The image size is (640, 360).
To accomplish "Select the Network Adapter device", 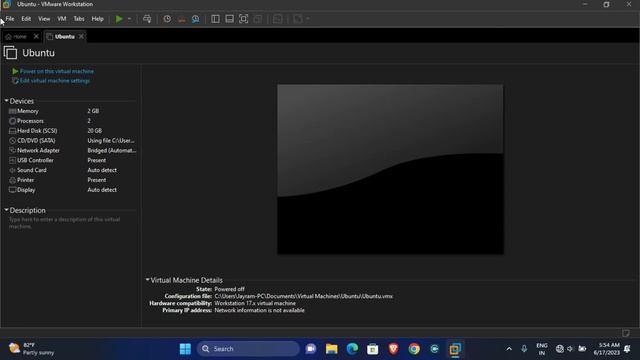I will [72, 150].
